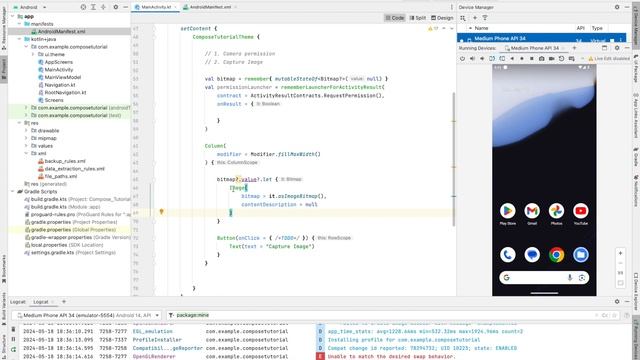Image resolution: width=640 pixels, height=360 pixels.
Task: Click the editor vertical scrollbar
Action: (x=453, y=159)
